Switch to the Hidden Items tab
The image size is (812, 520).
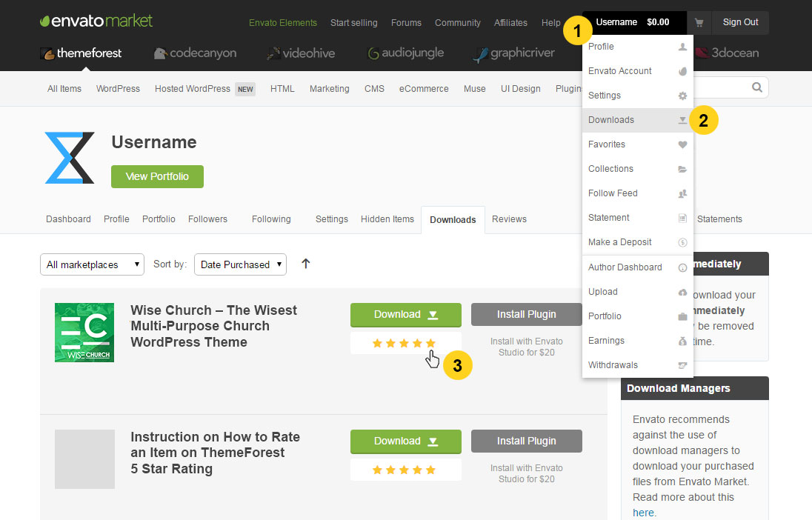pos(387,219)
